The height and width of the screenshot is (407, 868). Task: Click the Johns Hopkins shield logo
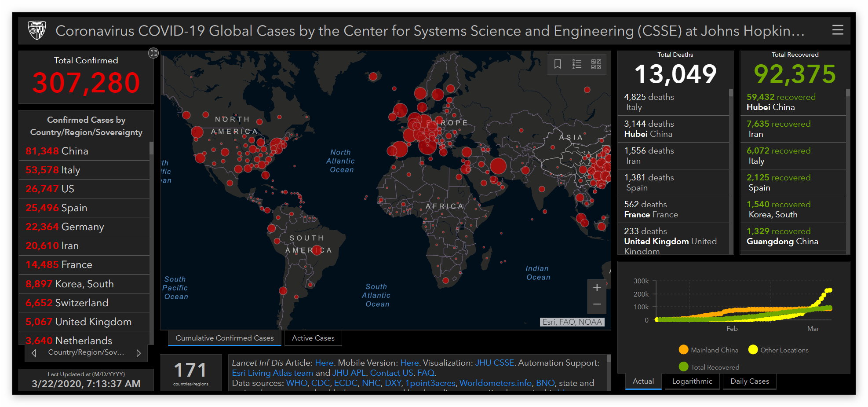37,30
